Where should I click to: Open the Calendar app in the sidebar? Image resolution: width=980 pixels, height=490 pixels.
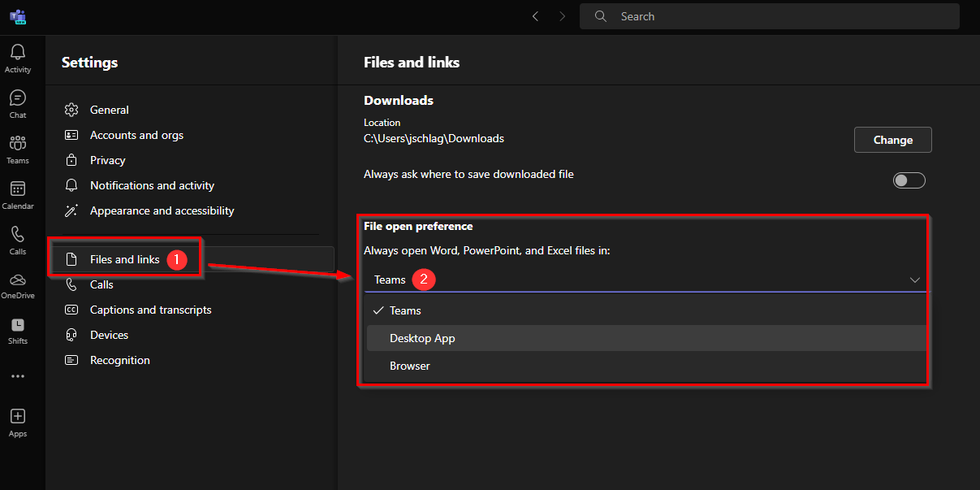pyautogui.click(x=18, y=195)
